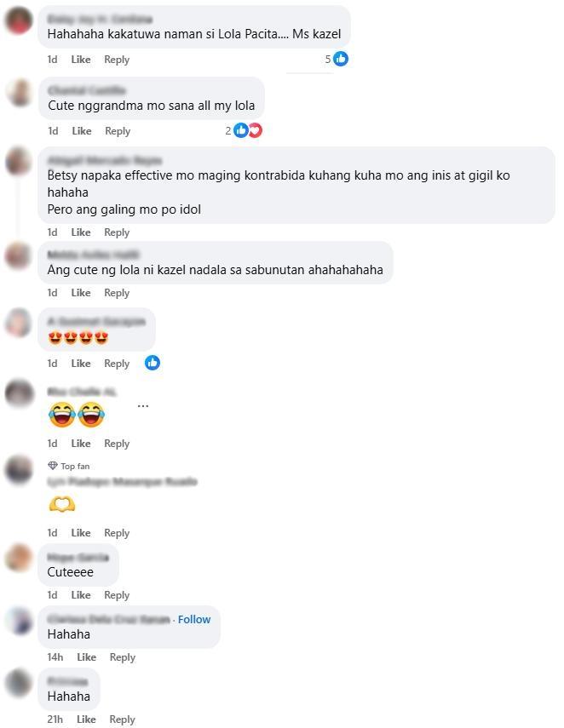Reply to the sabunutan comment

coord(117,293)
